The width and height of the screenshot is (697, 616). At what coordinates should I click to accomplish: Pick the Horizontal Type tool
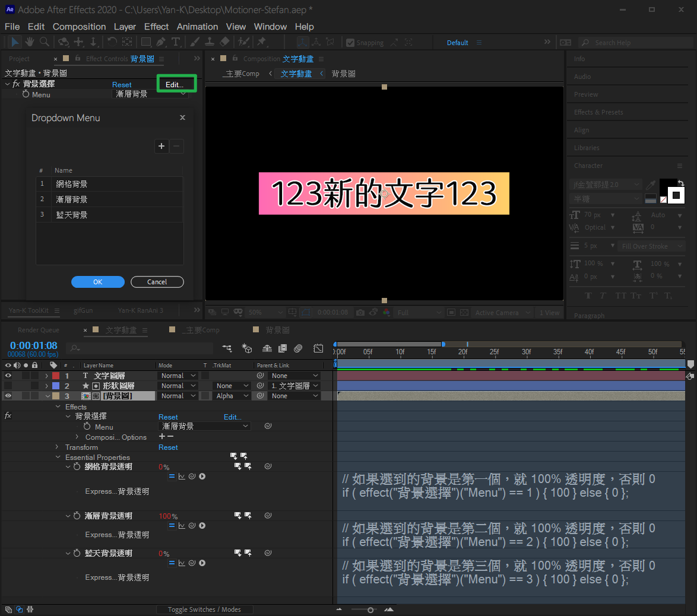(176, 42)
